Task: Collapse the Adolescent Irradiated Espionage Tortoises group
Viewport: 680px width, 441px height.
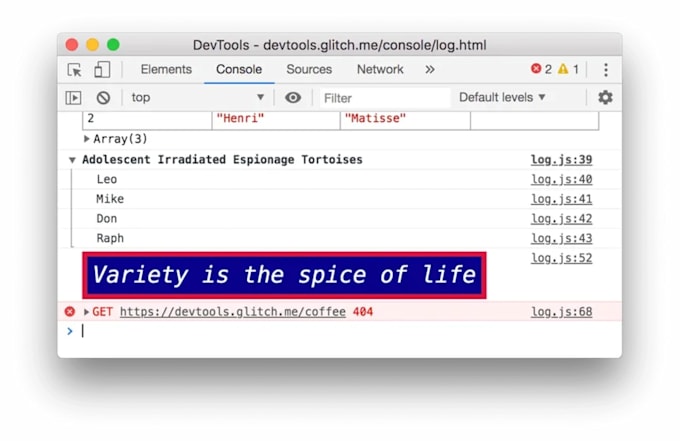Action: point(72,160)
